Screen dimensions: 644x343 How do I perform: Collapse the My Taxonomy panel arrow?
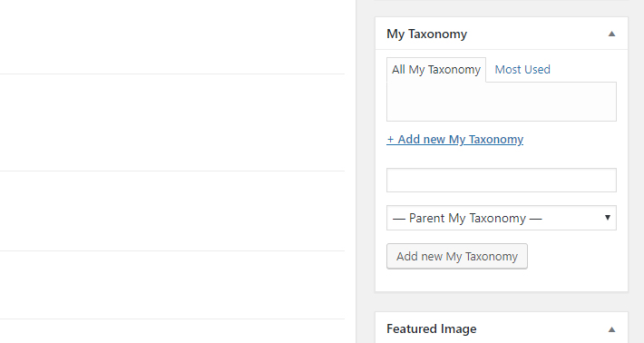click(611, 34)
